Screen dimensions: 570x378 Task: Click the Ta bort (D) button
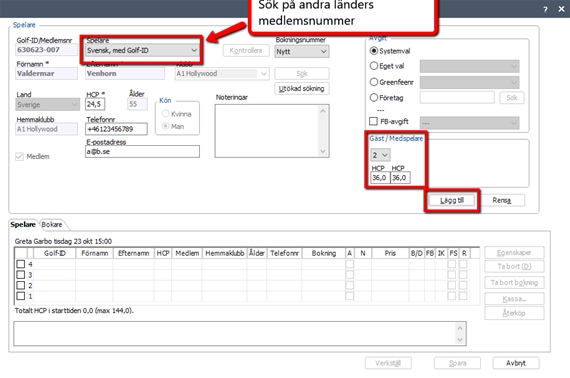point(514,266)
